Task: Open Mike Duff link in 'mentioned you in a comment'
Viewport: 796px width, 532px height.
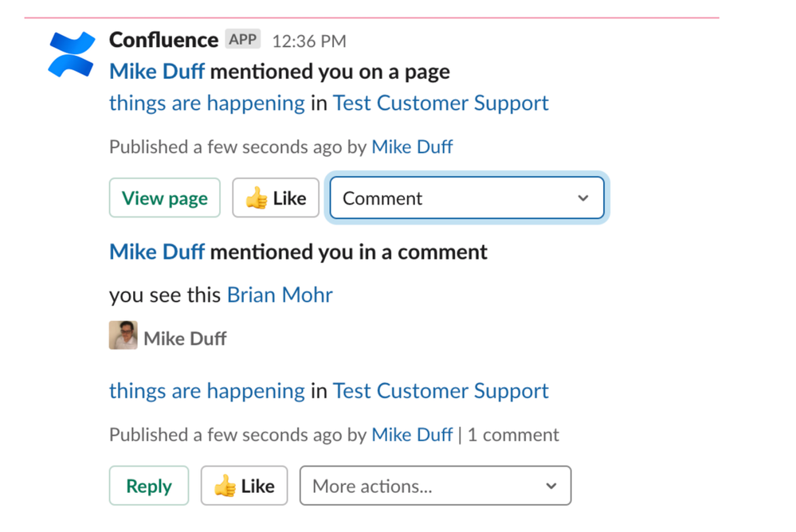Action: 157,252
